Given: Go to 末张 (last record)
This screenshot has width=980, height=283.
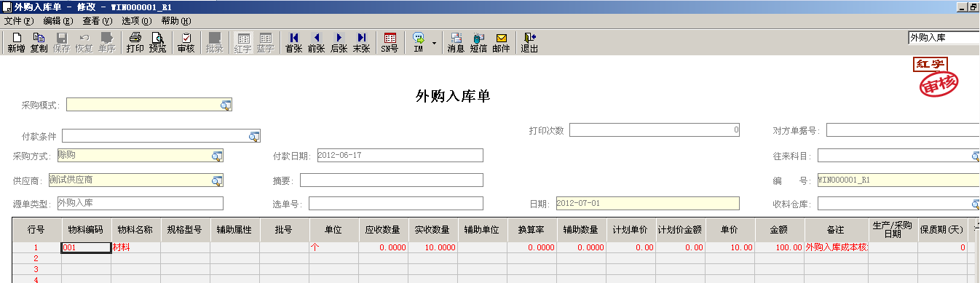Looking at the screenshot, I should click(x=361, y=43).
